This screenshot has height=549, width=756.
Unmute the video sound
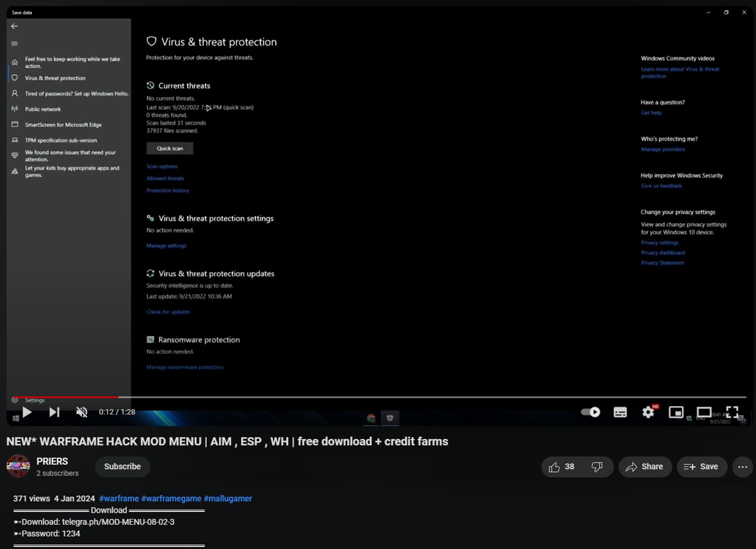[82, 412]
